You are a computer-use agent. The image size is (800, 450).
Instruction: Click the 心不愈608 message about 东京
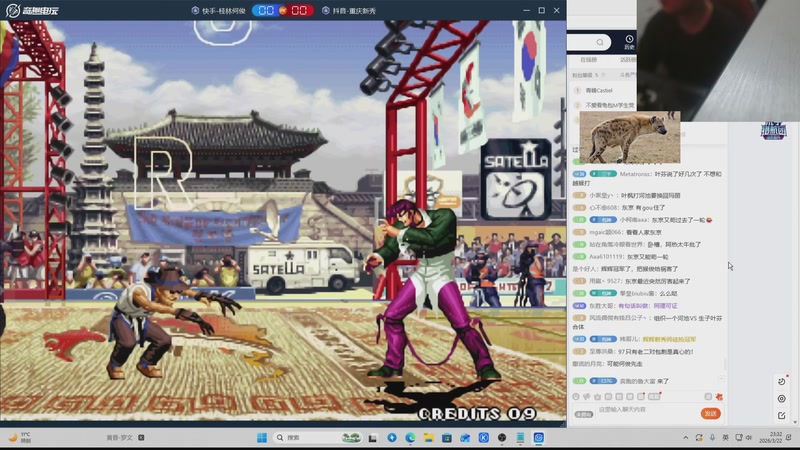pyautogui.click(x=619, y=208)
